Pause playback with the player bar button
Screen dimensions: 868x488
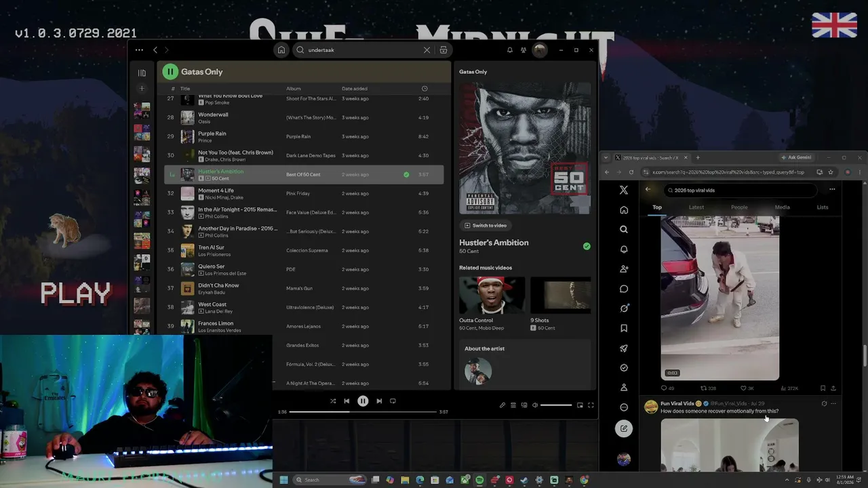pos(363,401)
